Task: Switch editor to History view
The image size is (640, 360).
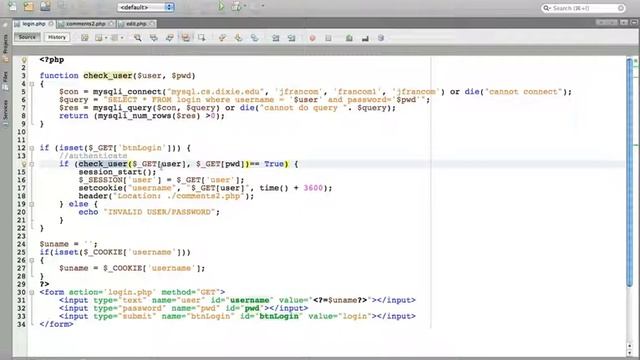Action: tap(57, 37)
